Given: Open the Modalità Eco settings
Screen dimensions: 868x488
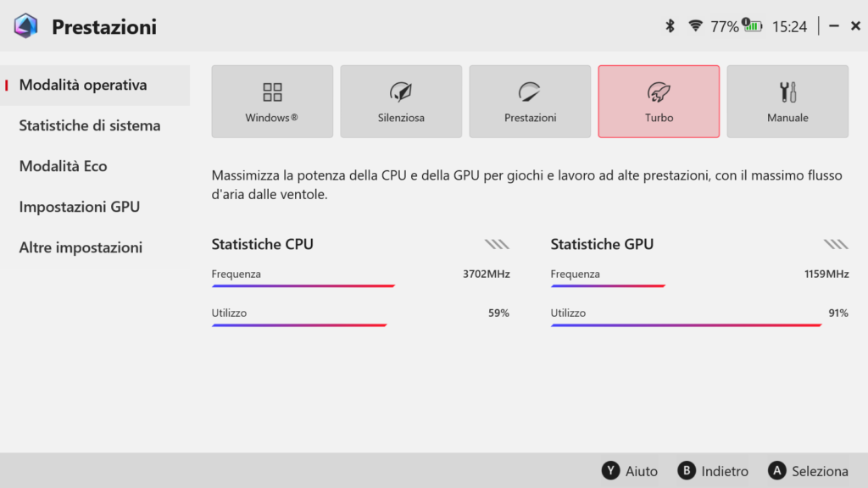Looking at the screenshot, I should pos(64,166).
